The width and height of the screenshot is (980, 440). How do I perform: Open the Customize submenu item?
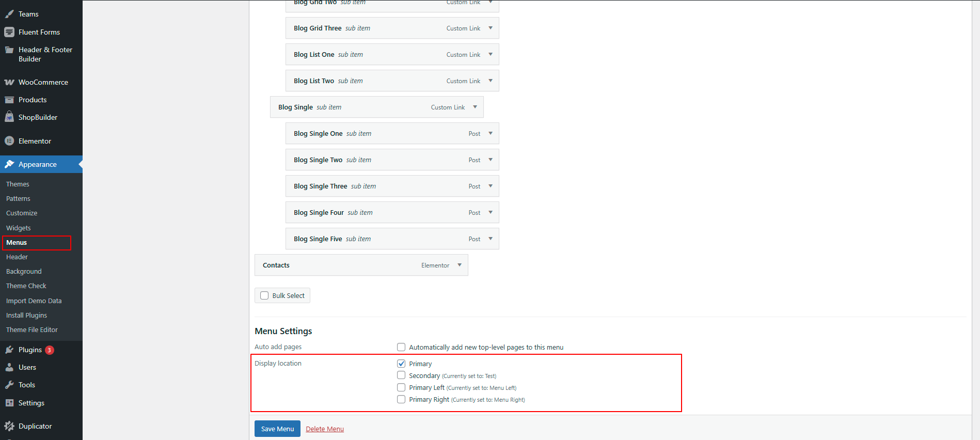pos(22,213)
